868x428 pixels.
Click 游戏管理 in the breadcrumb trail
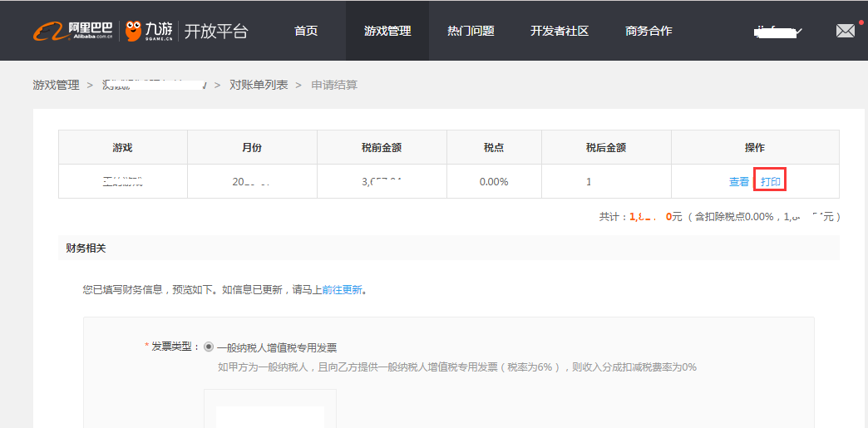(x=56, y=85)
